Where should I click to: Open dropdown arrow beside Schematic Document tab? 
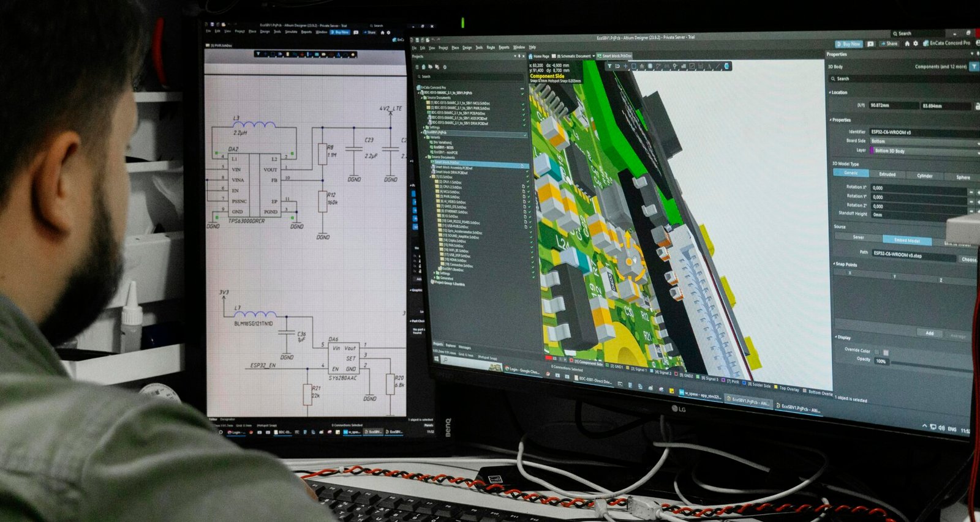[594, 56]
